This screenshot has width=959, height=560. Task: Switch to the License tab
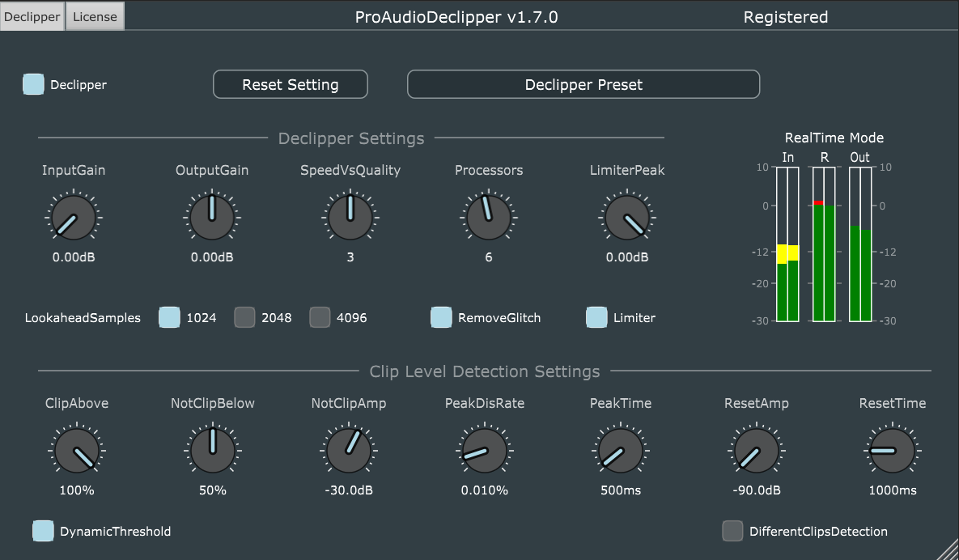pyautogui.click(x=95, y=16)
